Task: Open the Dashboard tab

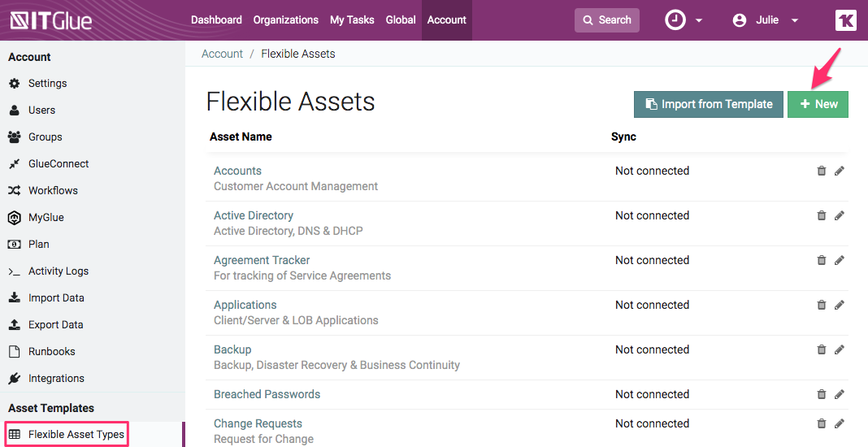Action: click(216, 20)
